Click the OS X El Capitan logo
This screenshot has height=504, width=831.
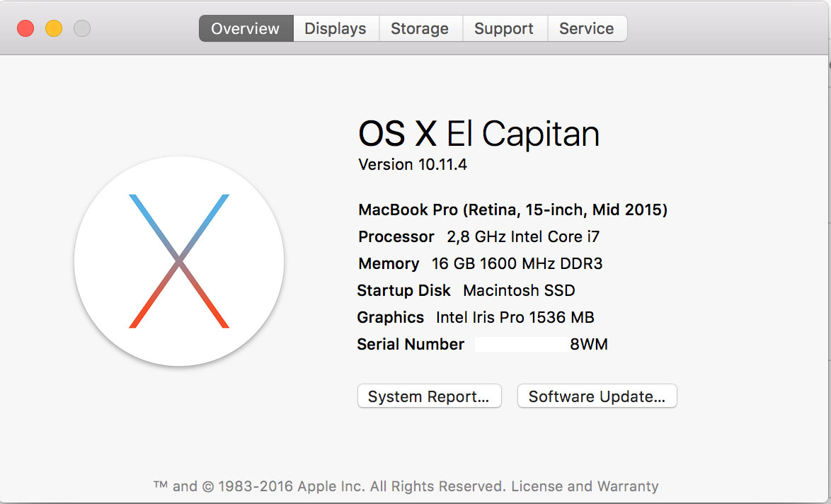(179, 261)
